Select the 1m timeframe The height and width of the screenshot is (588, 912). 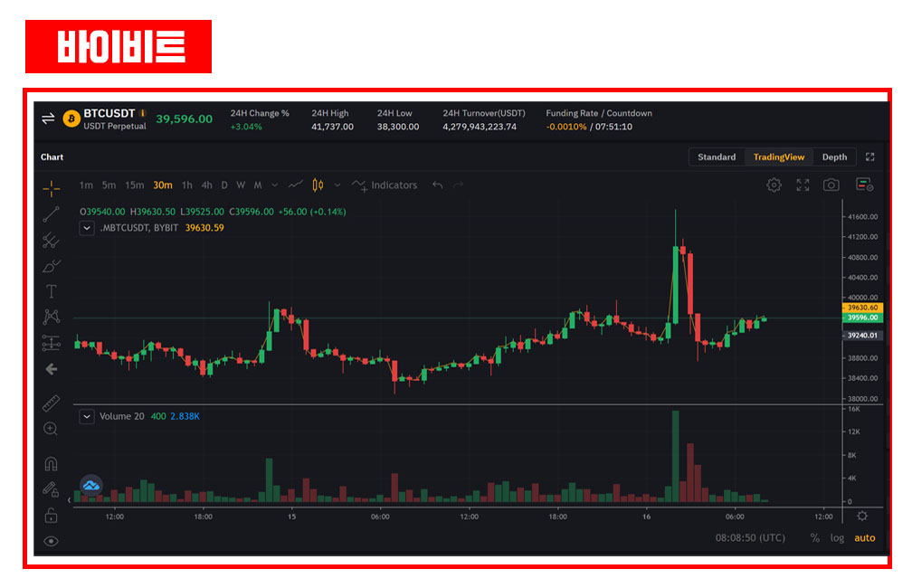pyautogui.click(x=86, y=185)
